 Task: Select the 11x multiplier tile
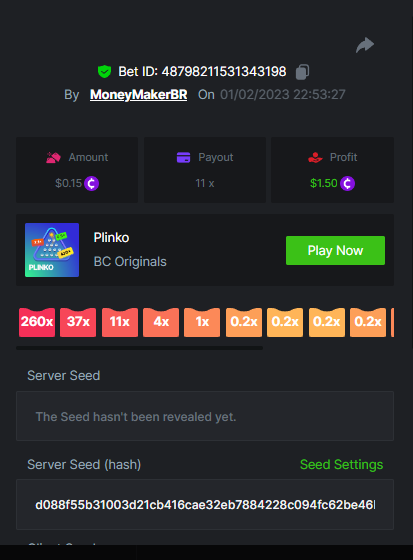tap(120, 322)
